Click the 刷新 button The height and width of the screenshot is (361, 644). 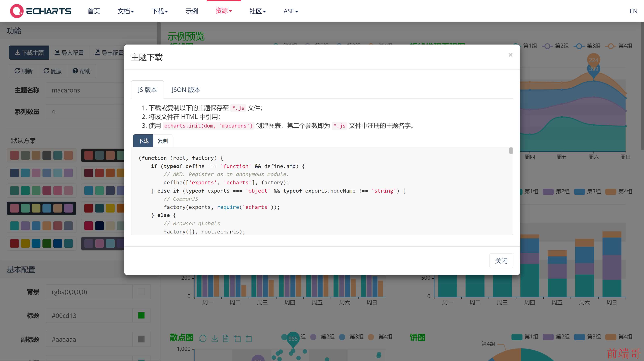(x=24, y=71)
